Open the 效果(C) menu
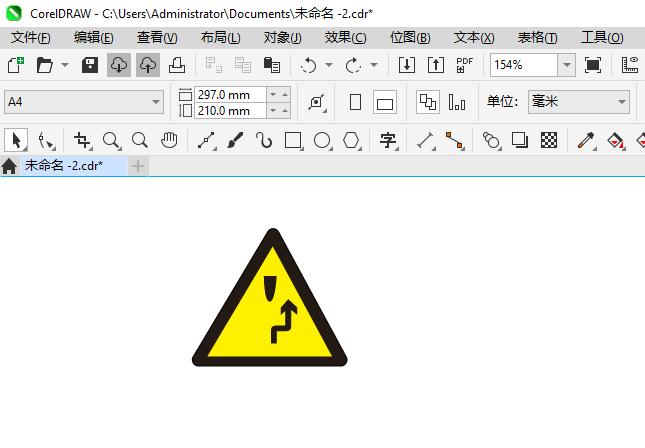This screenshot has width=645, height=448. 345,38
